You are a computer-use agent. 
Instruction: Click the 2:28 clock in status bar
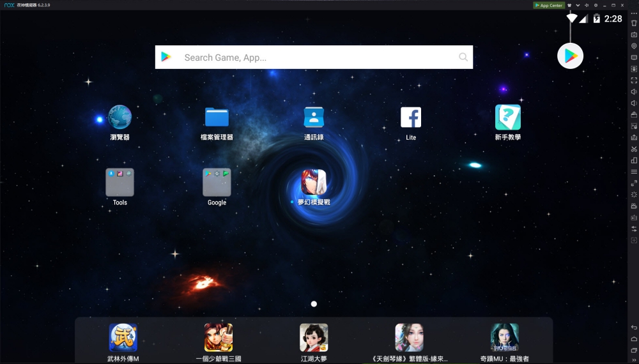pyautogui.click(x=613, y=19)
